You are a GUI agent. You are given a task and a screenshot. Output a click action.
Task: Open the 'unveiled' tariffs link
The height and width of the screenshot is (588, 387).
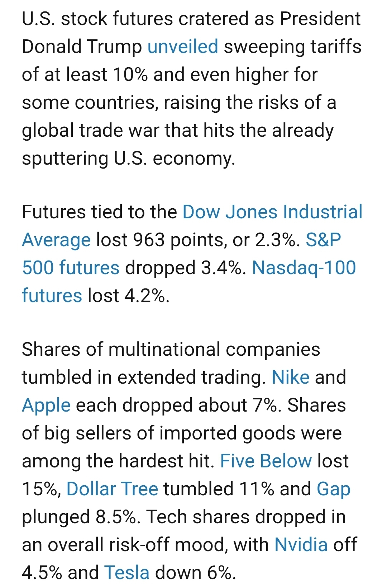[x=182, y=47]
